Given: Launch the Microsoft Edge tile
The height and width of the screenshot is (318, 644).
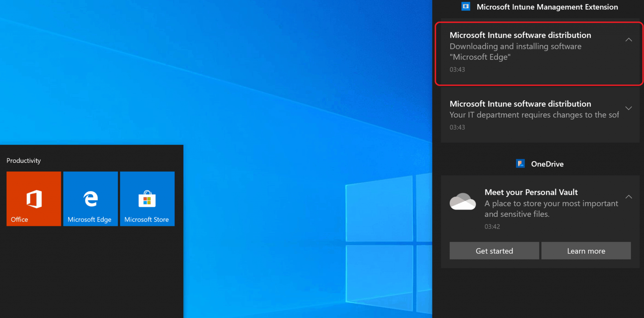Looking at the screenshot, I should click(90, 199).
